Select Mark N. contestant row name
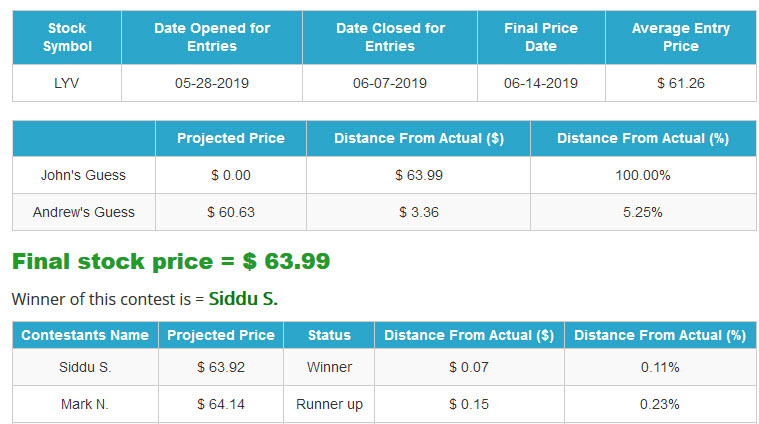The height and width of the screenshot is (424, 759). (85, 404)
